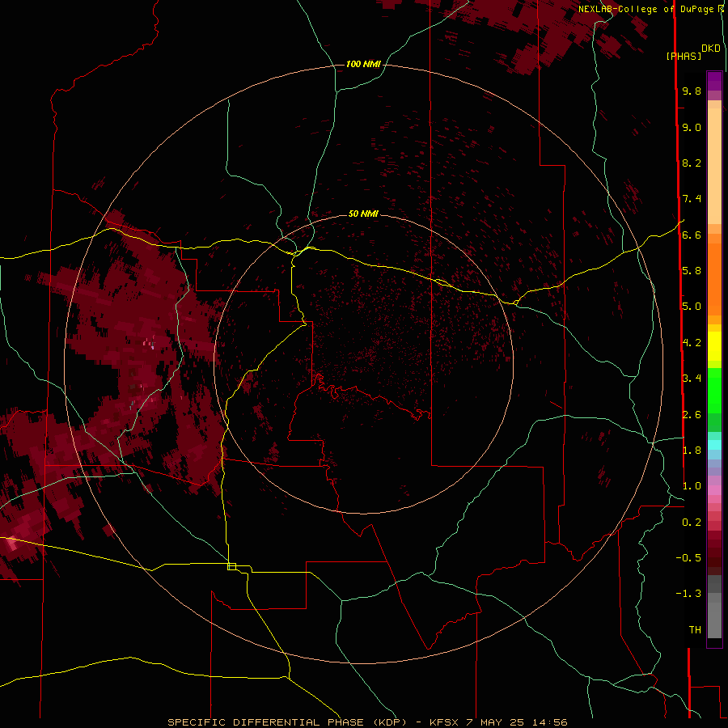The image size is (728, 728).
Task: Click the -0.5 scale value
Action: [x=688, y=558]
